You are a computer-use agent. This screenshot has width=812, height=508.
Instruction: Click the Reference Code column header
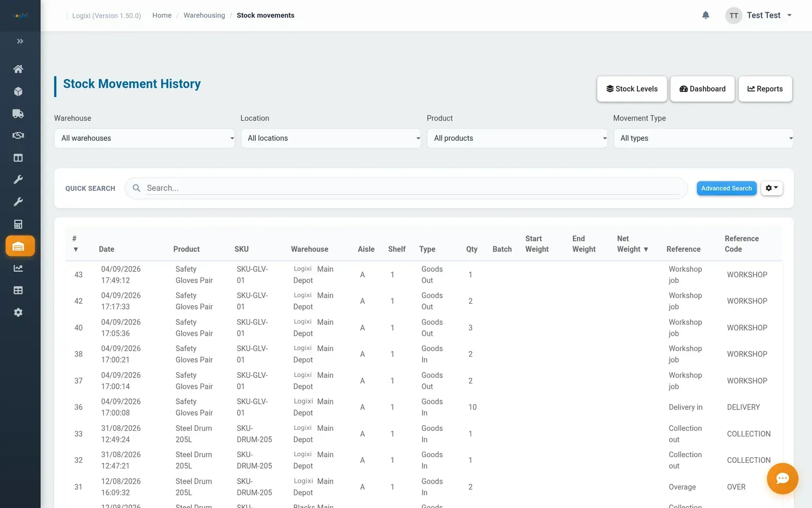coord(741,244)
